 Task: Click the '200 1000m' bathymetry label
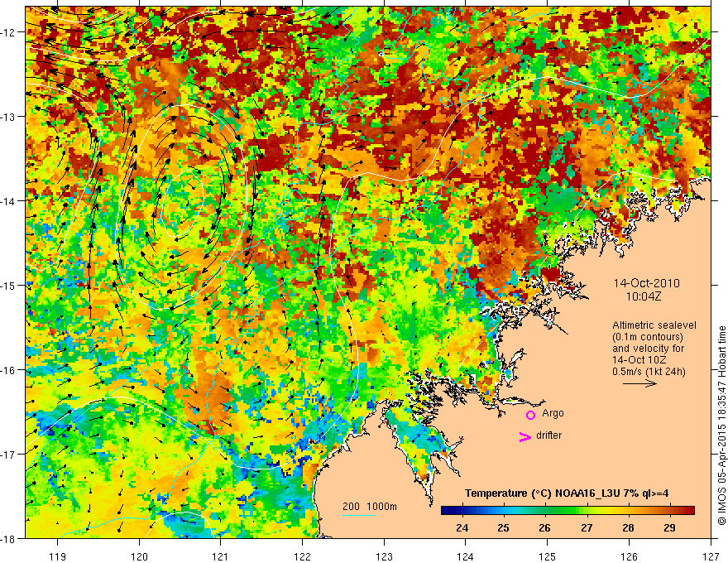pos(370,507)
